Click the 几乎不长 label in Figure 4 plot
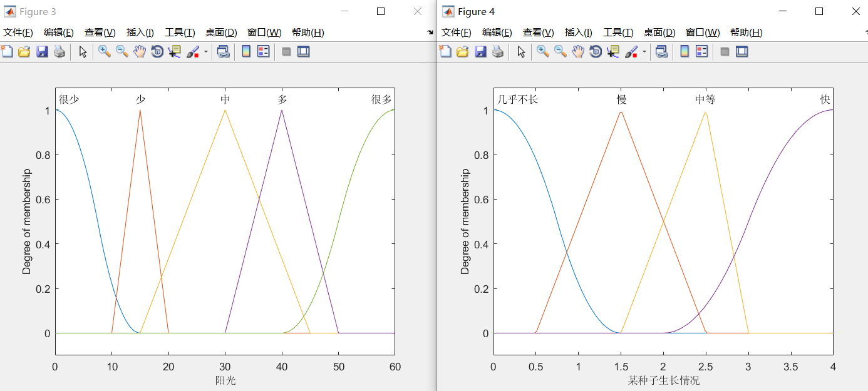The image size is (868, 391). tap(518, 99)
